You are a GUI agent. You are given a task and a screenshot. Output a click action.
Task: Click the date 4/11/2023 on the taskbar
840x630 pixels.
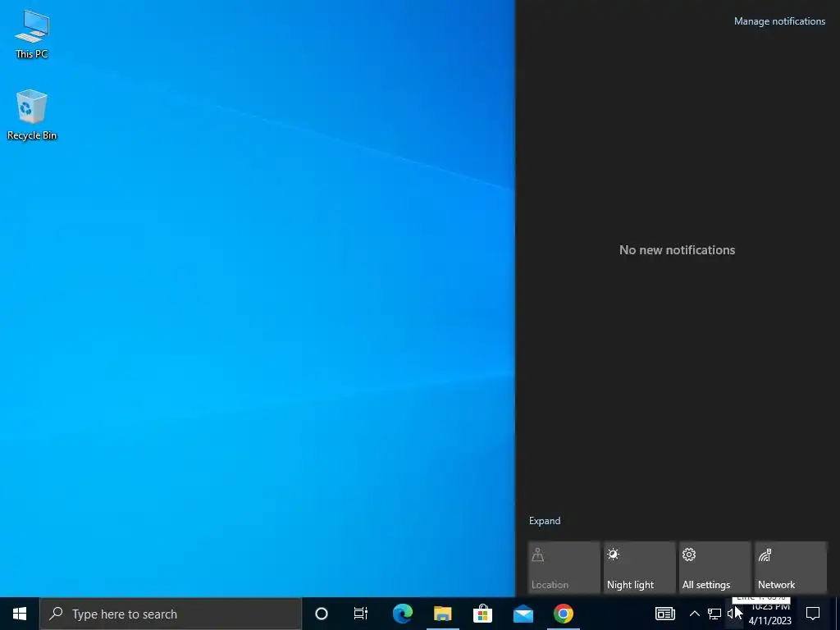point(769,621)
